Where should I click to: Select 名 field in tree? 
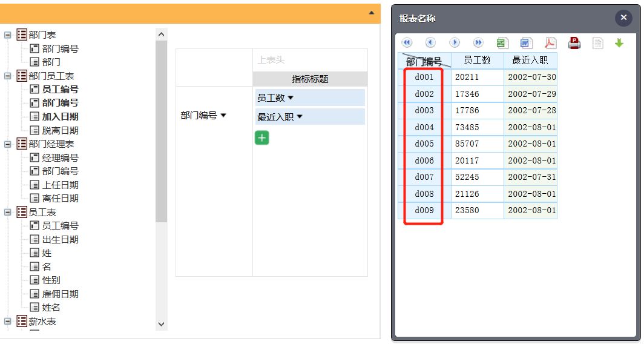(x=47, y=266)
